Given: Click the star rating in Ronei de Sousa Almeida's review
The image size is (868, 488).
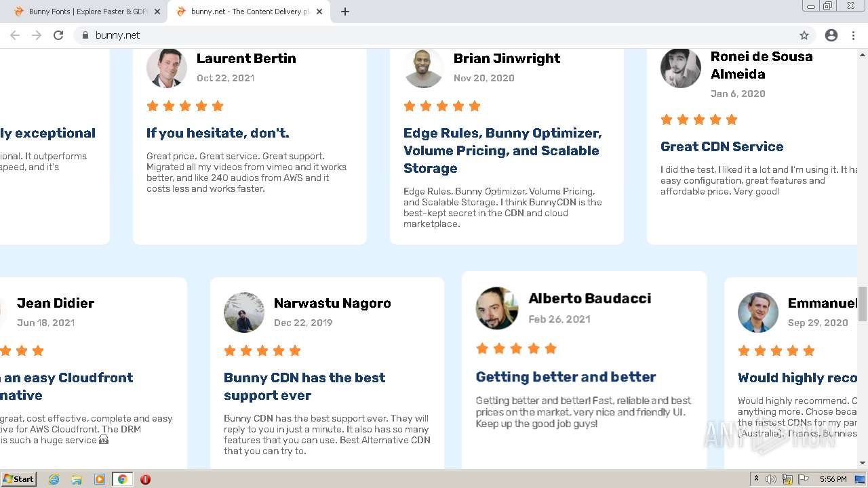Looking at the screenshot, I should coord(699,119).
